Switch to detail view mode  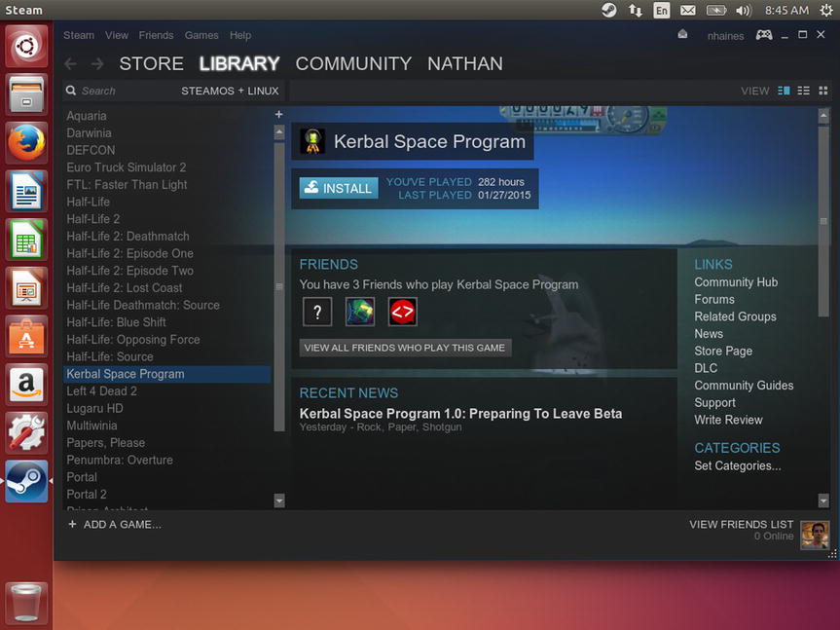pyautogui.click(x=784, y=91)
